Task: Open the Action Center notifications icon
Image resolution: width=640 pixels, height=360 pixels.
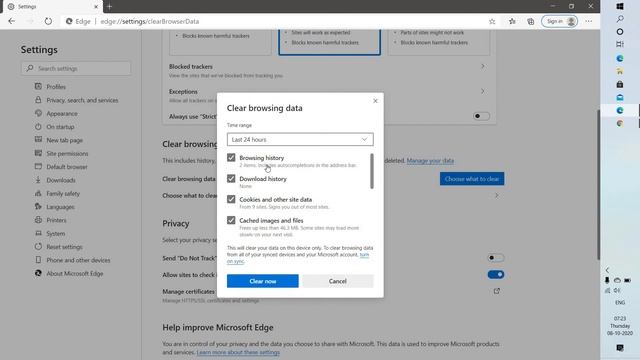Action: point(620,348)
